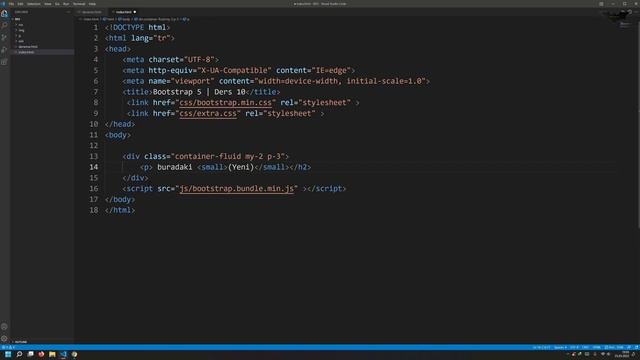
Task: Click line number 1 in gutter
Action: coord(96,27)
